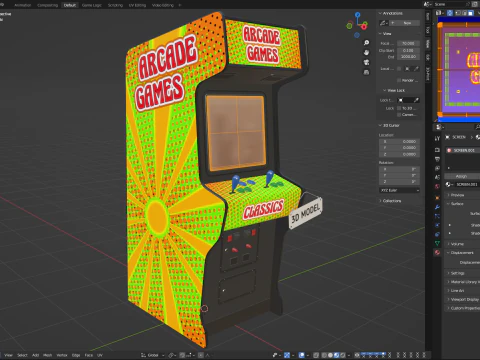Toggle the Local Camera checkbox
The height and width of the screenshot is (360, 480).
pyautogui.click(x=399, y=69)
